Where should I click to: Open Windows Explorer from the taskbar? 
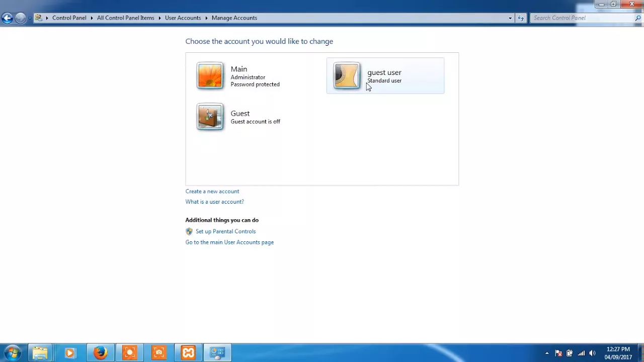pos(40,353)
